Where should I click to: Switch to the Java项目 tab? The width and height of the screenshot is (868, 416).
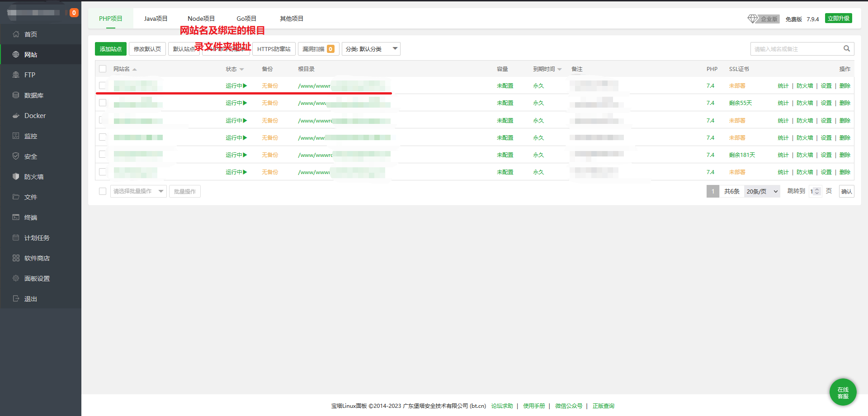tap(156, 19)
